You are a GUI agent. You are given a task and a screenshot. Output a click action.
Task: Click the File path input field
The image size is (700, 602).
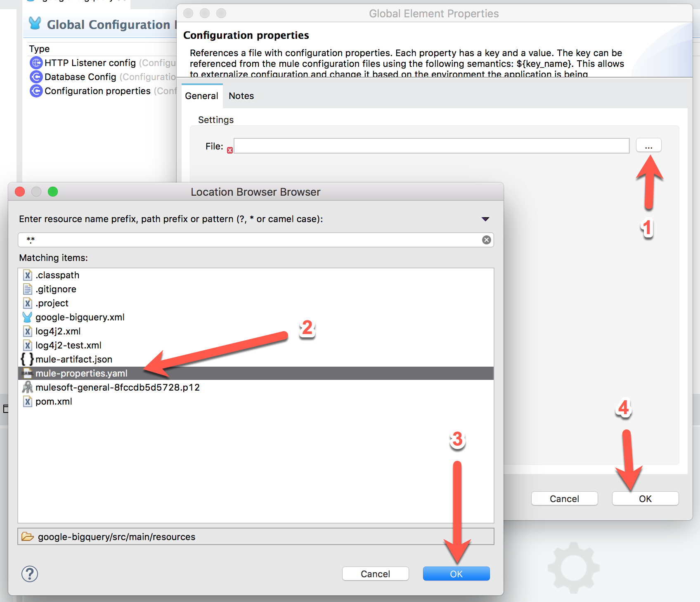432,146
